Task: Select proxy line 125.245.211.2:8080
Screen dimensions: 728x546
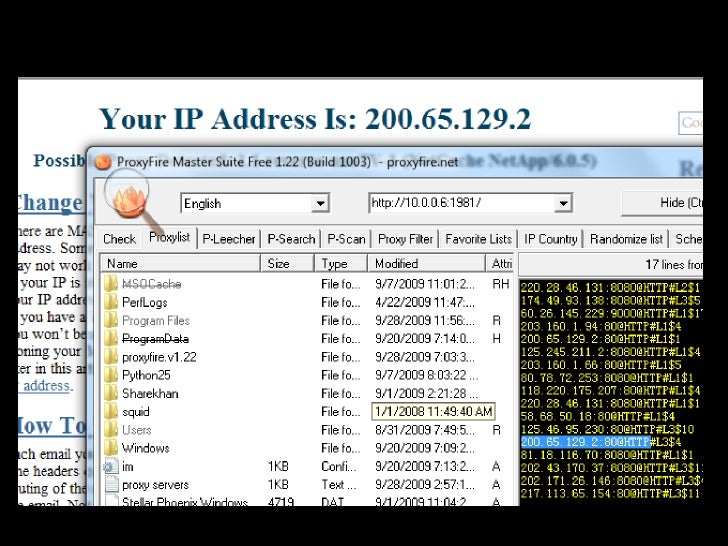Action: (611, 352)
